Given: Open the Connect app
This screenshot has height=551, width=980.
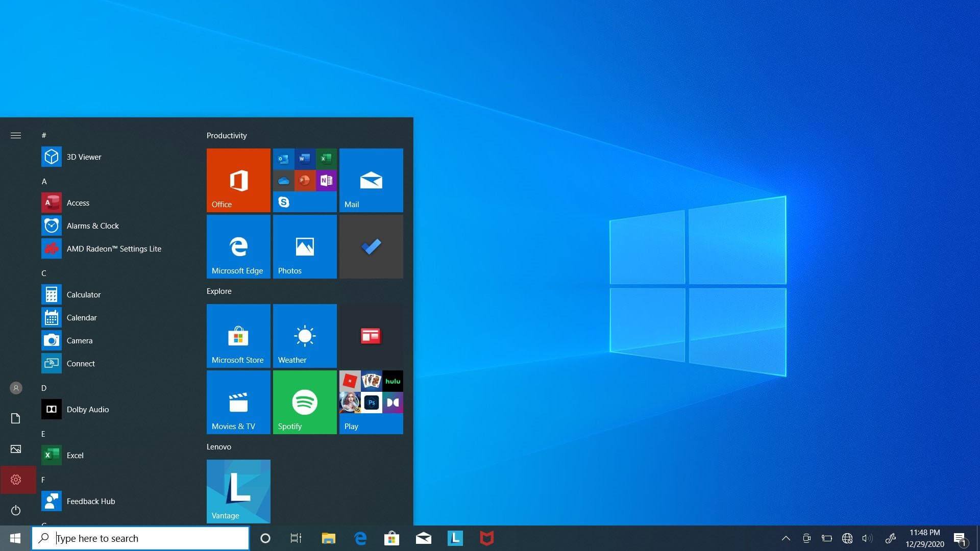Looking at the screenshot, I should click(115, 363).
